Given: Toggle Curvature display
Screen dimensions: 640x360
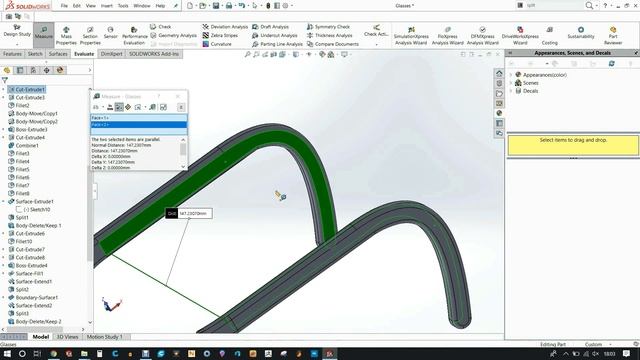Looking at the screenshot, I should [x=217, y=44].
